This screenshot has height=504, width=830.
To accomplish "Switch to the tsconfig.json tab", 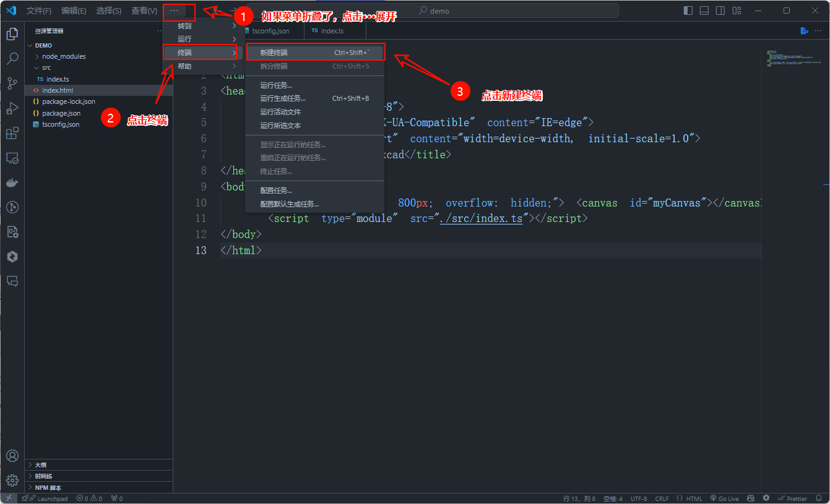I will click(270, 31).
